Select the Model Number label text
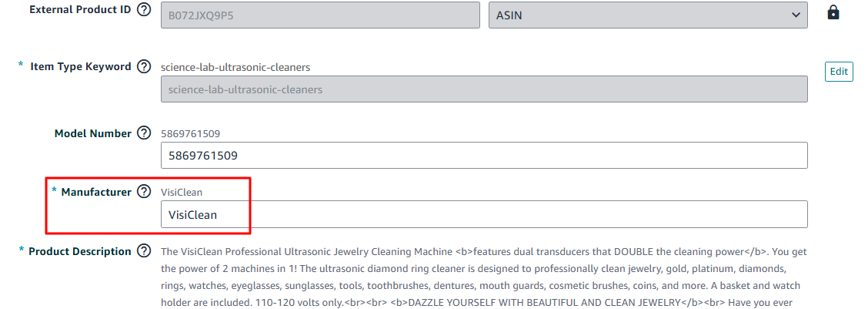This screenshot has width=868, height=309. point(92,133)
